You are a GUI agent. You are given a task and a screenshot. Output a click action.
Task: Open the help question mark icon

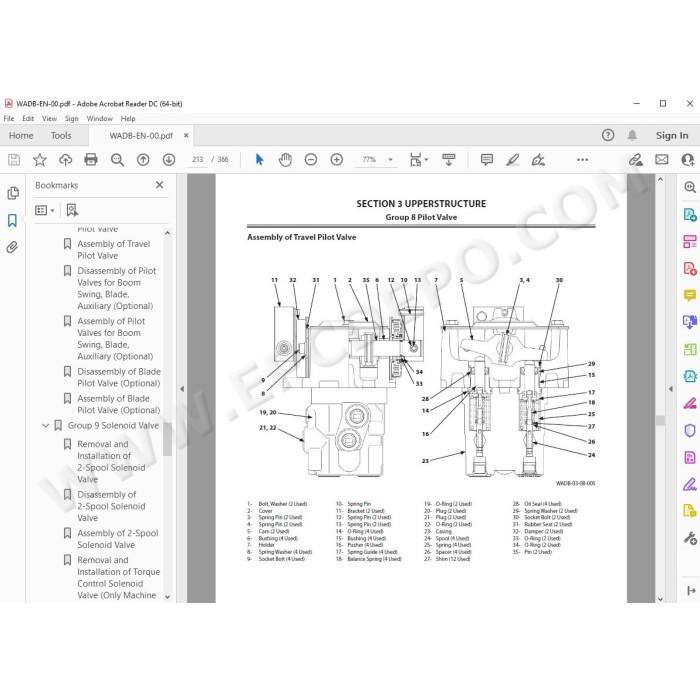tap(608, 135)
